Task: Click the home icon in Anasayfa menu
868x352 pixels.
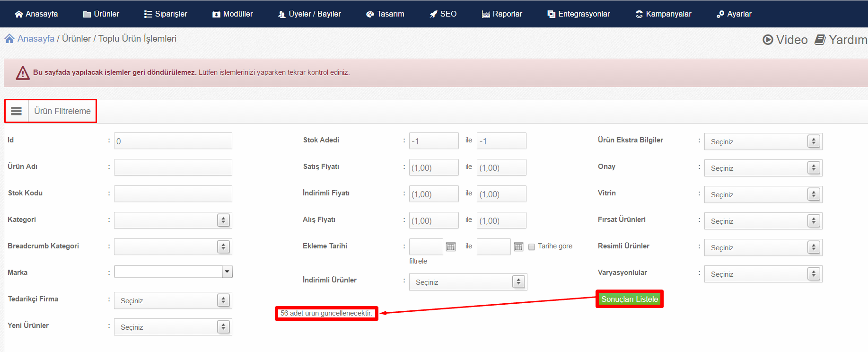Action: (x=19, y=14)
